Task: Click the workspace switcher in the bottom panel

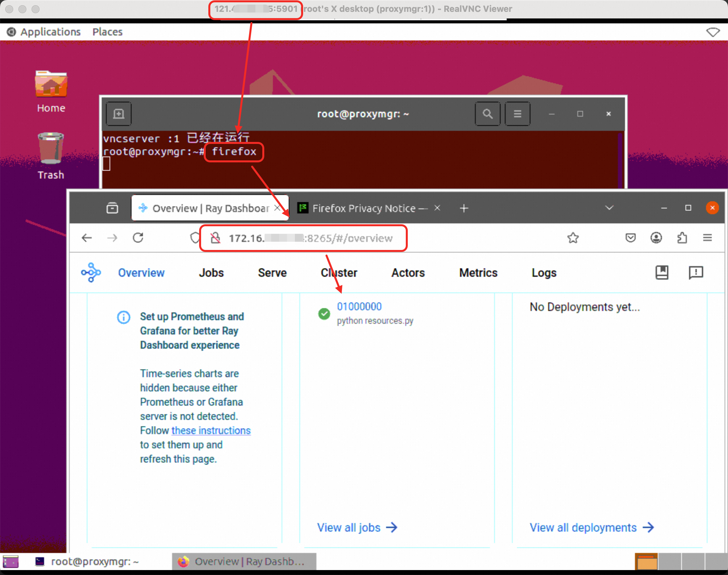Action: click(x=646, y=561)
